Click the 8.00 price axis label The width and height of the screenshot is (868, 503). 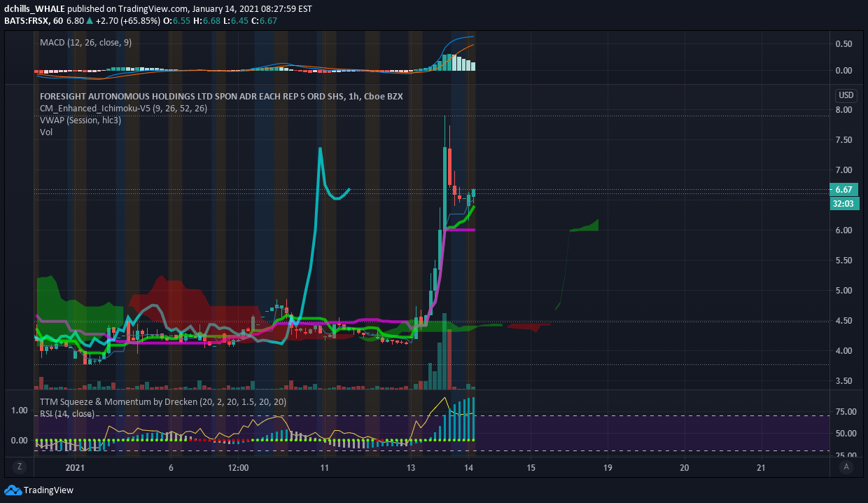844,110
